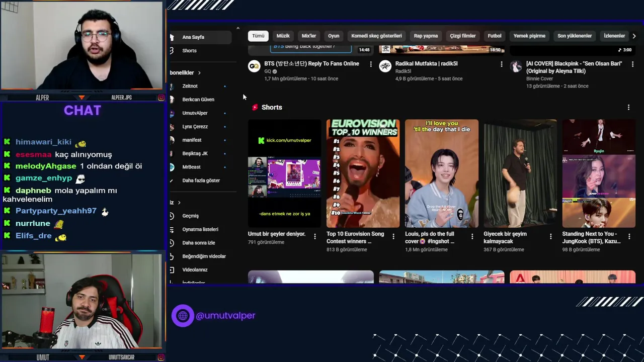Play Top 10 Eurovision Winners short thumbnail

pyautogui.click(x=363, y=173)
